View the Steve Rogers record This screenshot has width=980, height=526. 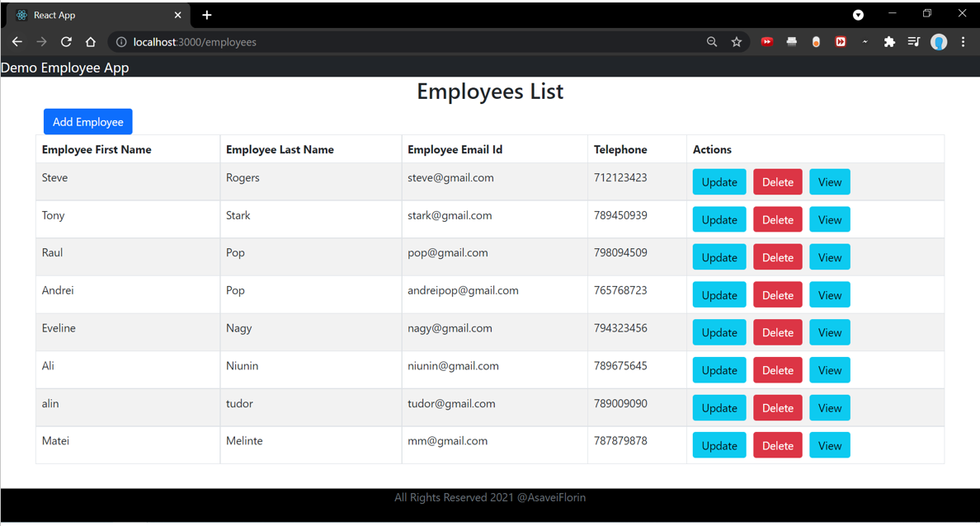pos(829,182)
